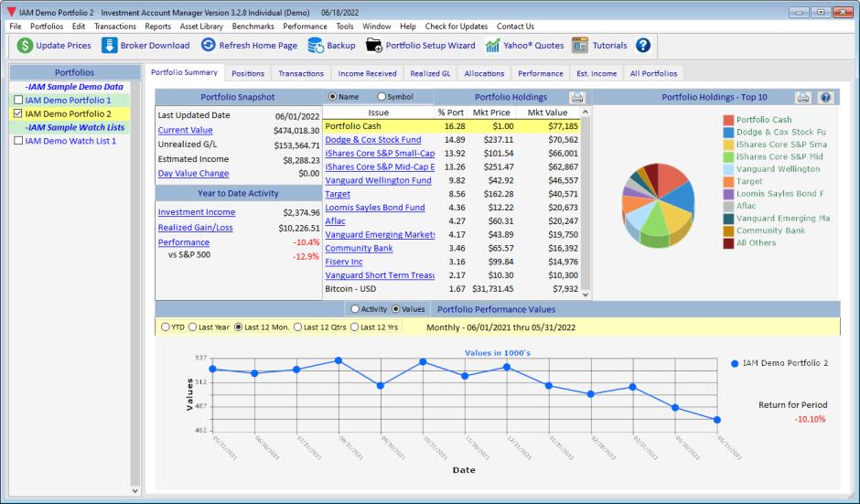Open the Asset Library menu
The image size is (860, 504).
201,27
